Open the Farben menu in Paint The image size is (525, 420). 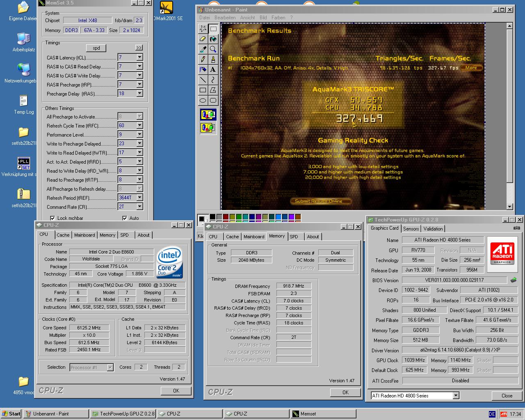pos(278,18)
